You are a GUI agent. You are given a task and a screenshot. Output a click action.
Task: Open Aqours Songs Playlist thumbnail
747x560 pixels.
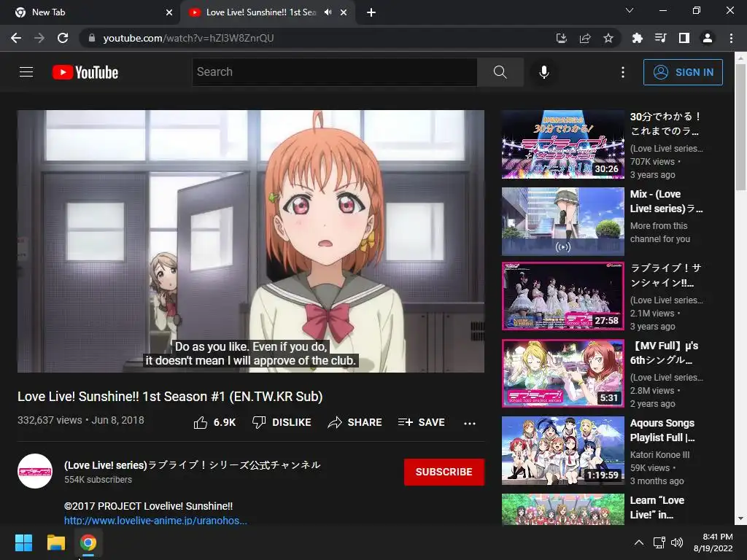[x=563, y=451]
